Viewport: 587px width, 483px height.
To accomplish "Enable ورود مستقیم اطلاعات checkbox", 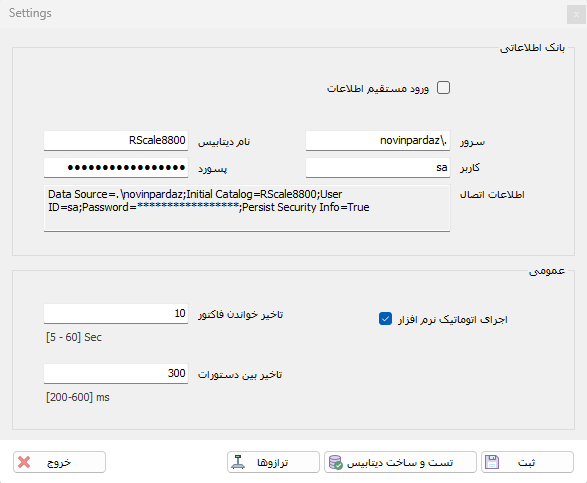I will 443,88.
